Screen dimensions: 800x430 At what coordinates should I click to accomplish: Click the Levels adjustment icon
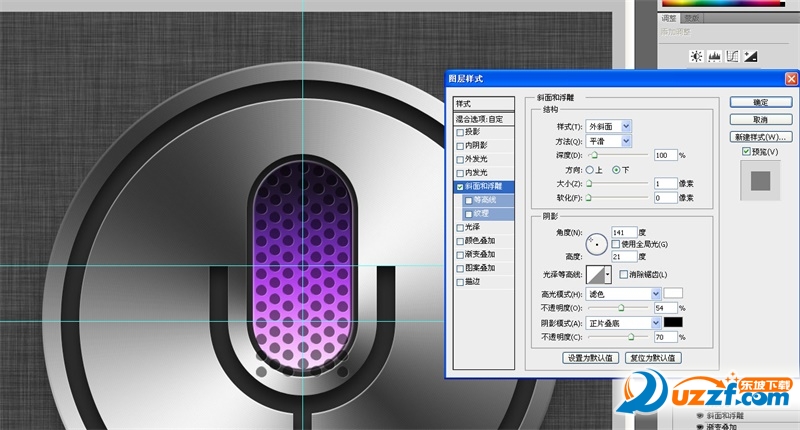pyautogui.click(x=713, y=56)
